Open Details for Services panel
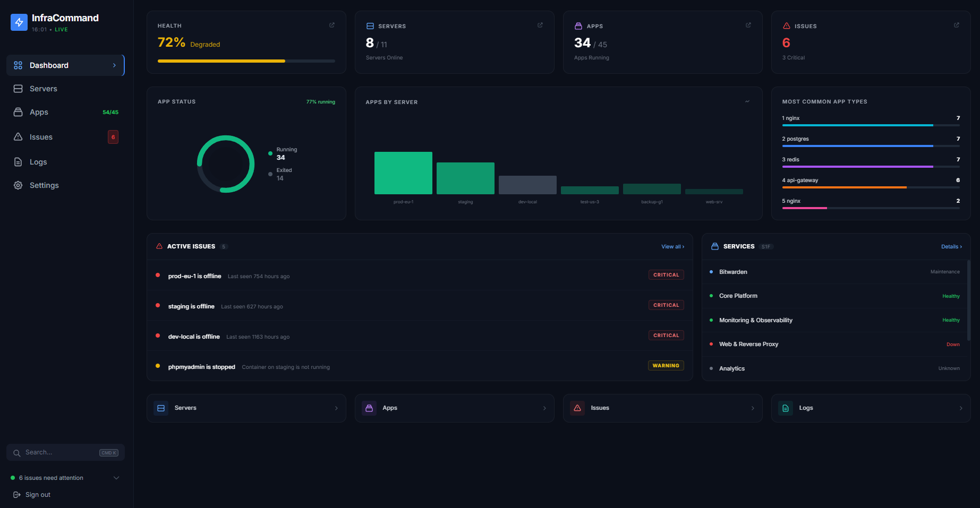Image resolution: width=980 pixels, height=508 pixels. [x=951, y=246]
